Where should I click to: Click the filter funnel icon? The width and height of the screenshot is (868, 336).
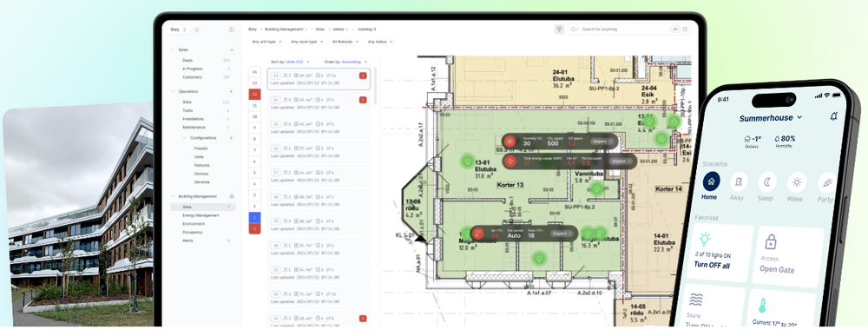pos(560,29)
